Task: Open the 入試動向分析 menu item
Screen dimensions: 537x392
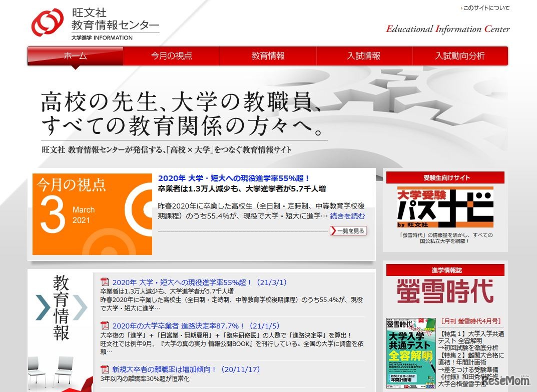Action: click(x=460, y=56)
